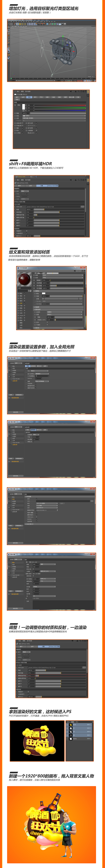The image size is (105, 868).
Task: Open the 投影 shadow type dropdown
Action: (x=54, y=118)
